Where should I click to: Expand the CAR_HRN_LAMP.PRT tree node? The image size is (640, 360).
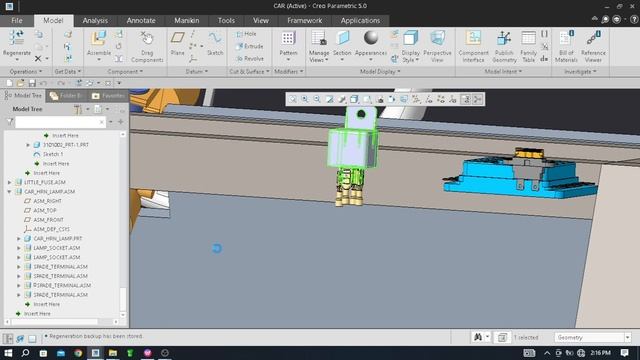pos(19,239)
